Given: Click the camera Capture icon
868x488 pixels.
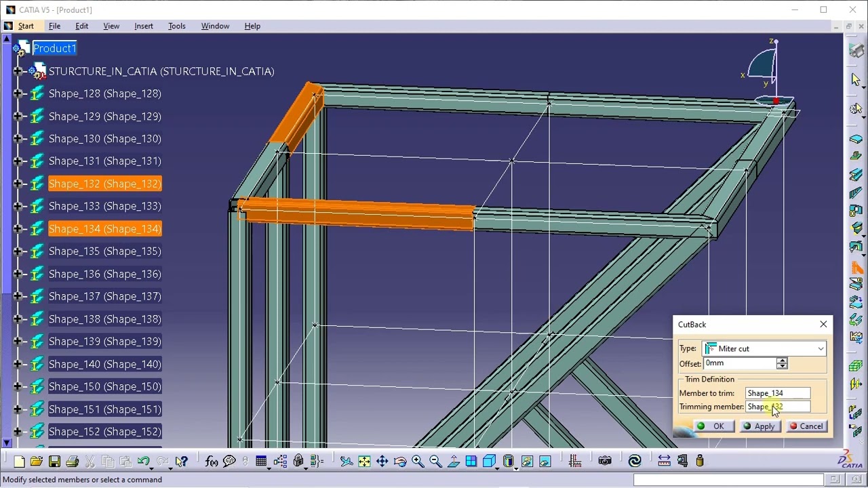Looking at the screenshot, I should click(x=605, y=462).
